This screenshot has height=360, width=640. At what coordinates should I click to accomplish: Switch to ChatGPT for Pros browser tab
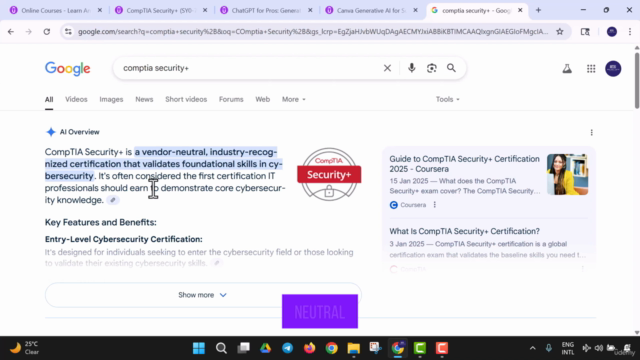point(266,10)
